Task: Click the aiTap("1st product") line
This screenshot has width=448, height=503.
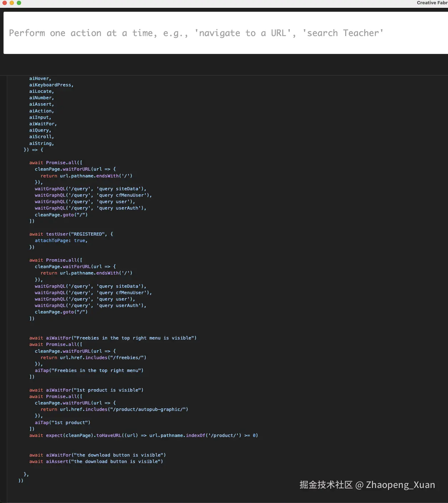Action: (62, 423)
